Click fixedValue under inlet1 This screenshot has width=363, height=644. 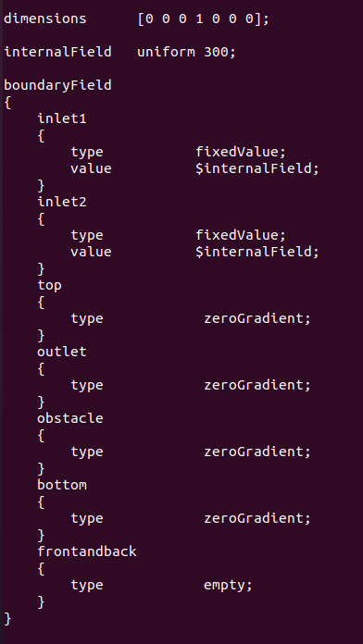click(241, 152)
